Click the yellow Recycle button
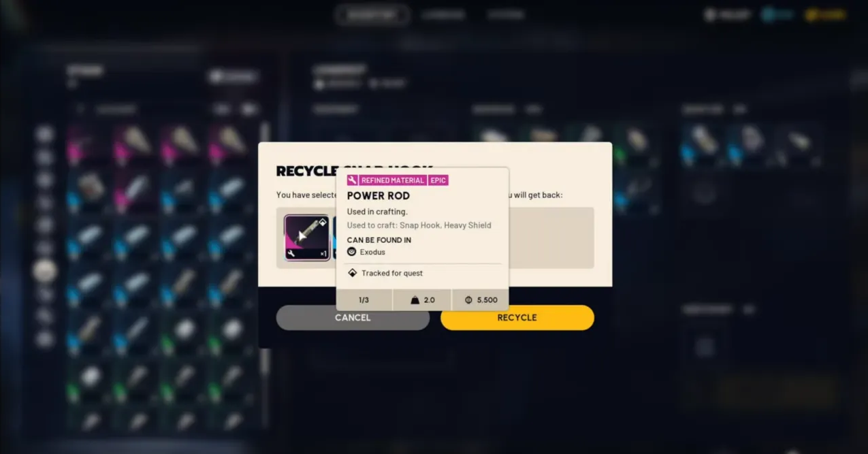Image resolution: width=868 pixels, height=454 pixels. pyautogui.click(x=517, y=318)
